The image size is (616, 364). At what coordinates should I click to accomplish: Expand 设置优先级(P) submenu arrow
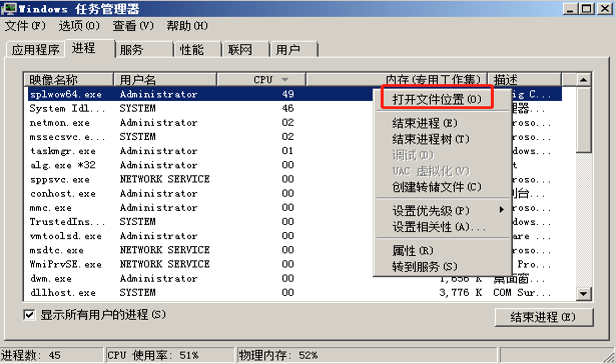[x=501, y=210]
